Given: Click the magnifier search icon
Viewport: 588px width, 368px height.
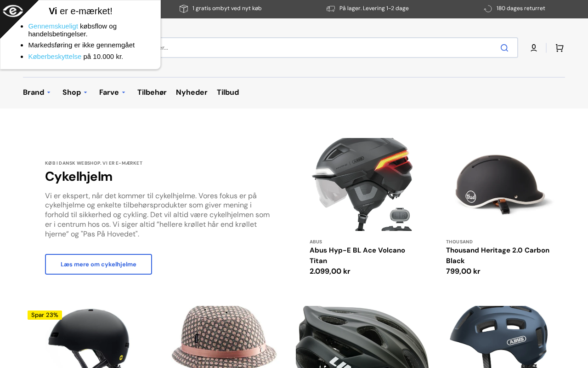Looking at the screenshot, I should point(504,48).
